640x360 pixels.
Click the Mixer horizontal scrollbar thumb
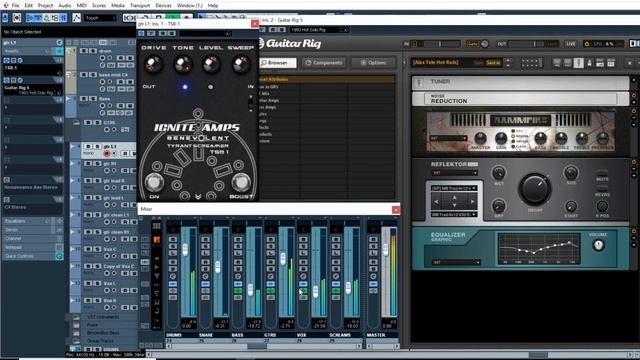pyautogui.click(x=257, y=346)
